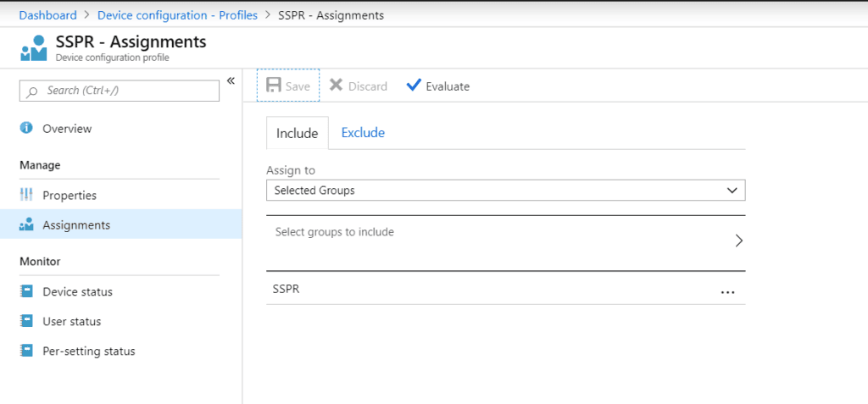Screen dimensions: 868x404
Task: Open the Assign to Selected Groups dropdown
Action: 505,191
